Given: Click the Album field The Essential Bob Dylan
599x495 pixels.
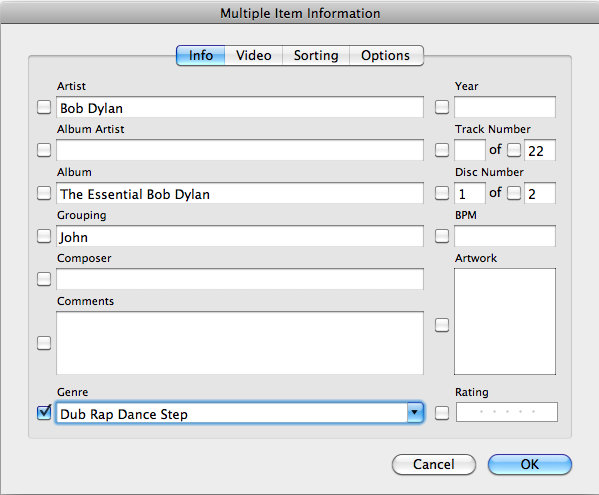Looking at the screenshot, I should [x=240, y=193].
